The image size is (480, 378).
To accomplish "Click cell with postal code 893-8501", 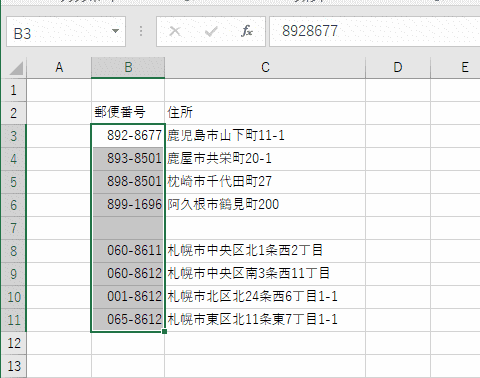I will [128, 159].
